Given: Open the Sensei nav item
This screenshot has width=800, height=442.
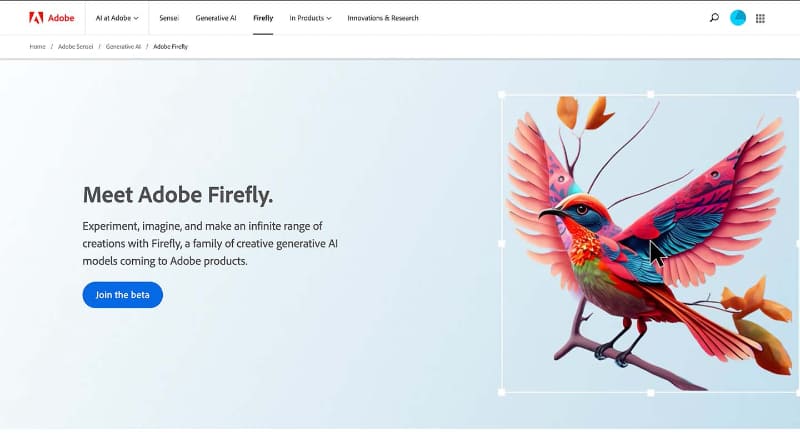Looking at the screenshot, I should pos(169,18).
